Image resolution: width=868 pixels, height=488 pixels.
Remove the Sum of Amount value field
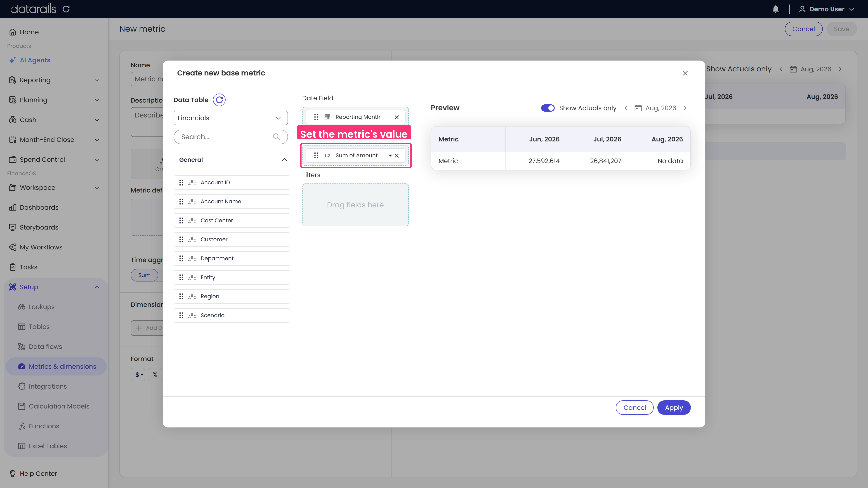397,156
